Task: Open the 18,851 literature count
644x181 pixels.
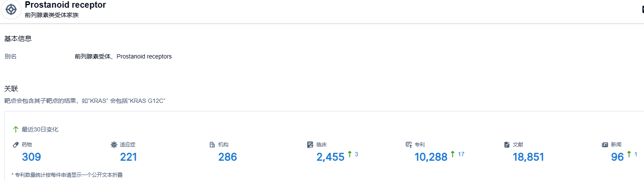Action: (x=528, y=157)
